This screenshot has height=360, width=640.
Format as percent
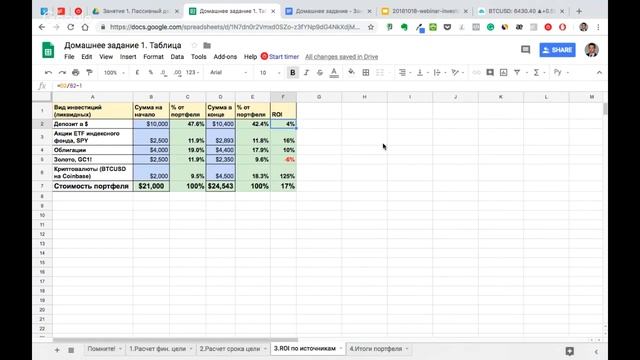[x=151, y=73]
